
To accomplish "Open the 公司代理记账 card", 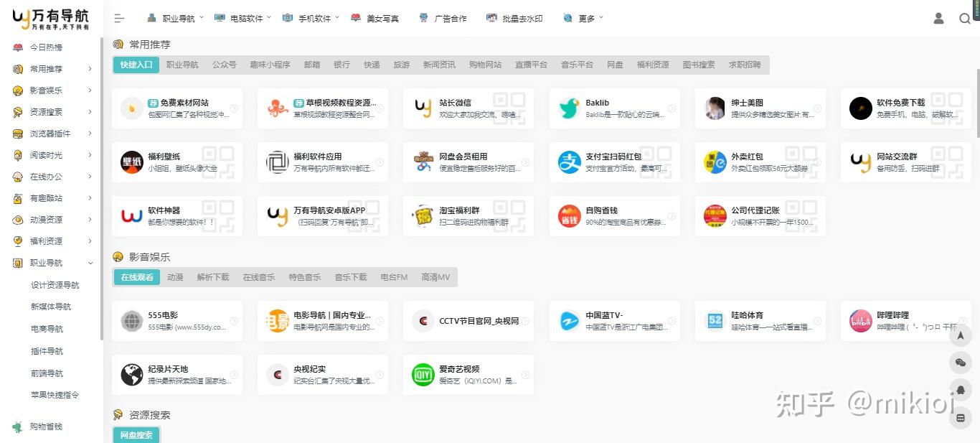I will click(760, 216).
